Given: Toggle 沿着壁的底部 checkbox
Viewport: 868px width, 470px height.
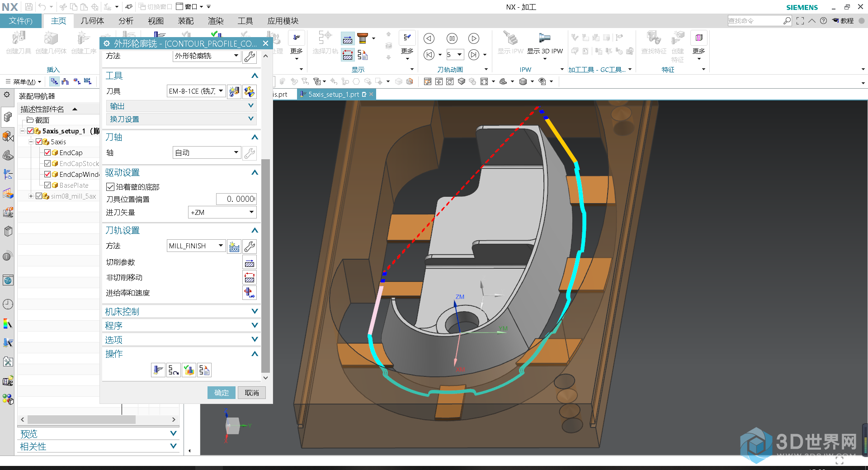Looking at the screenshot, I should [110, 187].
